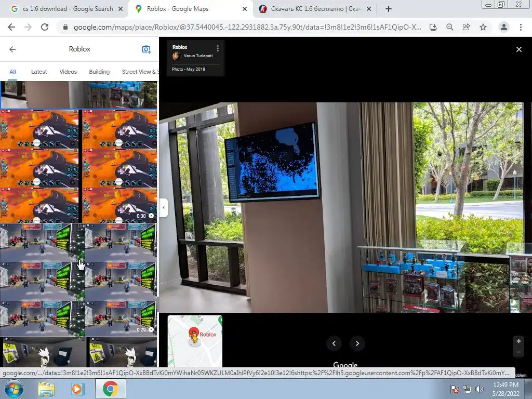The height and width of the screenshot is (399, 532).
Task: Go back from the Roblox photos panel
Action: 12,49
